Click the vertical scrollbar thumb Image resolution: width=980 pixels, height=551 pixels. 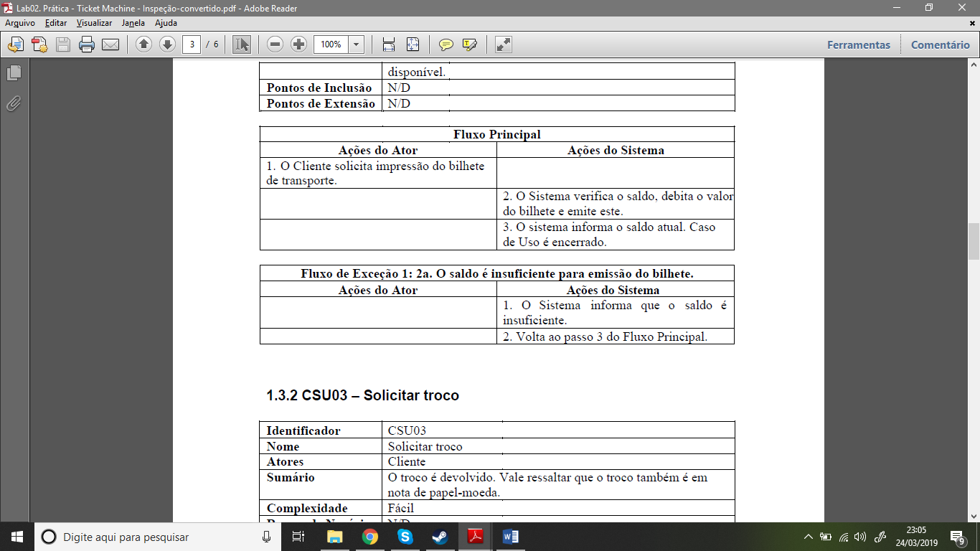[974, 242]
